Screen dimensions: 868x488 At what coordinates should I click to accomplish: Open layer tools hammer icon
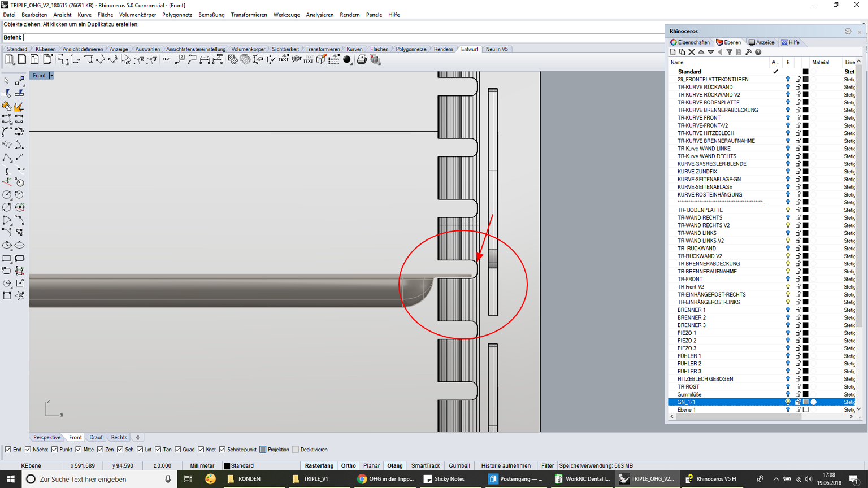(x=749, y=52)
